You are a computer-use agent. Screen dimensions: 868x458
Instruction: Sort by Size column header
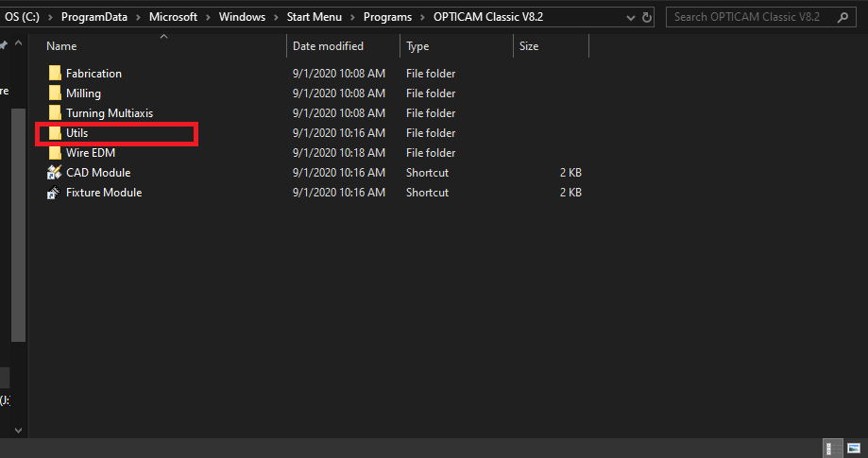(x=529, y=46)
